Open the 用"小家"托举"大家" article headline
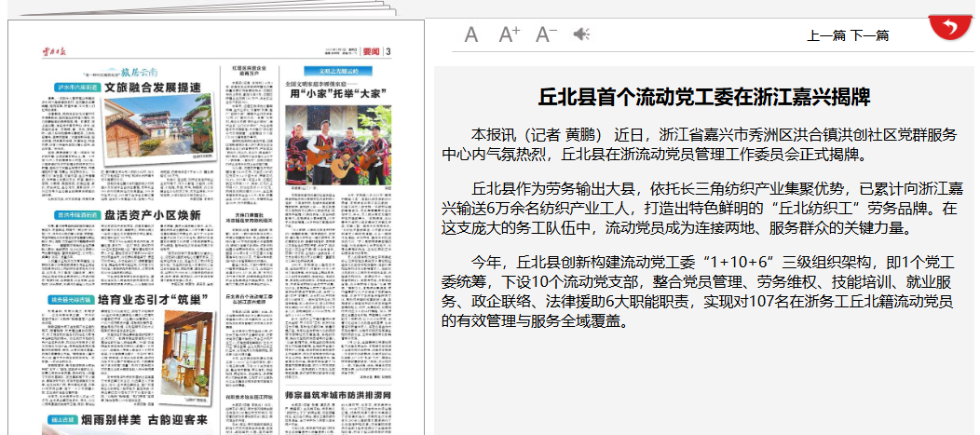Screen dimensions: 980x435 [337, 94]
